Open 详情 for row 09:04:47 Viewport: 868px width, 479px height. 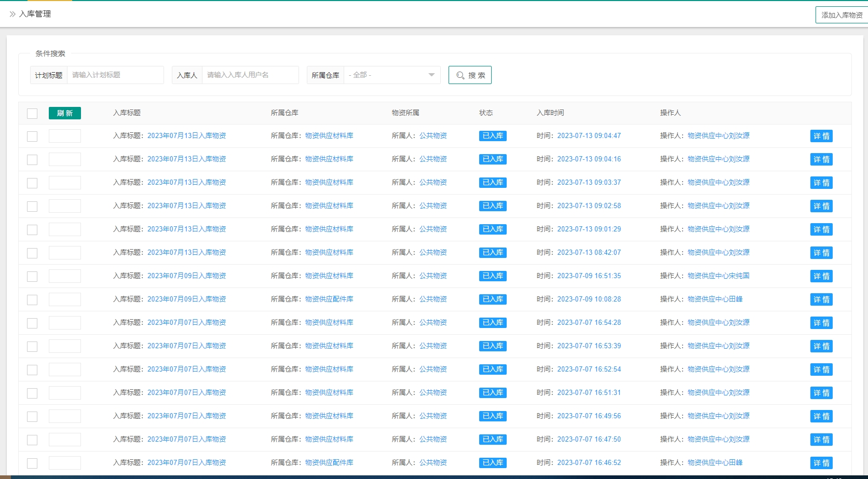click(x=821, y=136)
